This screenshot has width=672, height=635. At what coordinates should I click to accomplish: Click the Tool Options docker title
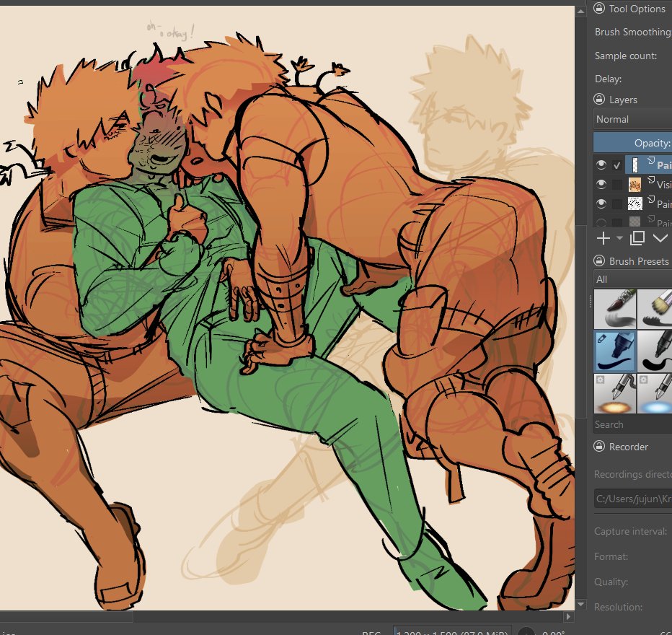pos(637,9)
